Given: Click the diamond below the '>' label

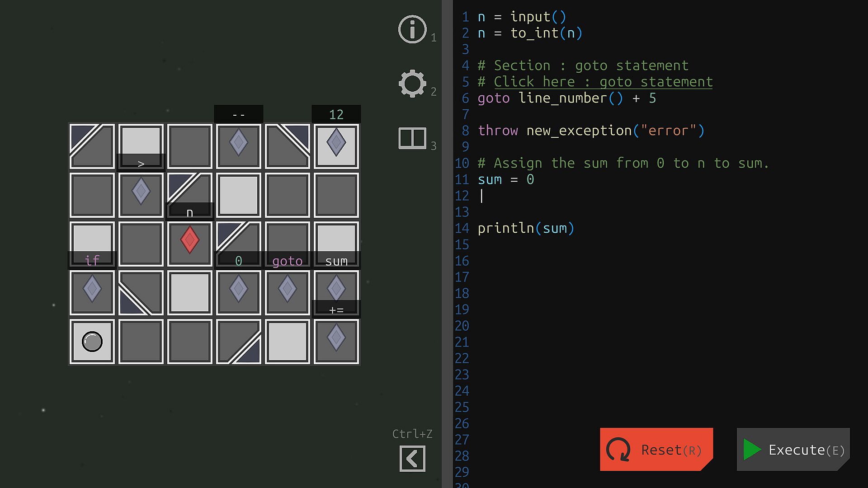Looking at the screenshot, I should [x=141, y=192].
